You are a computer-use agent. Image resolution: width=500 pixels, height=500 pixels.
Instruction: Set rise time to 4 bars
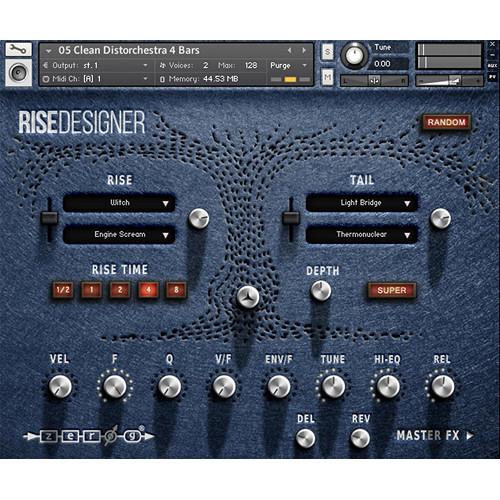pos(148,290)
